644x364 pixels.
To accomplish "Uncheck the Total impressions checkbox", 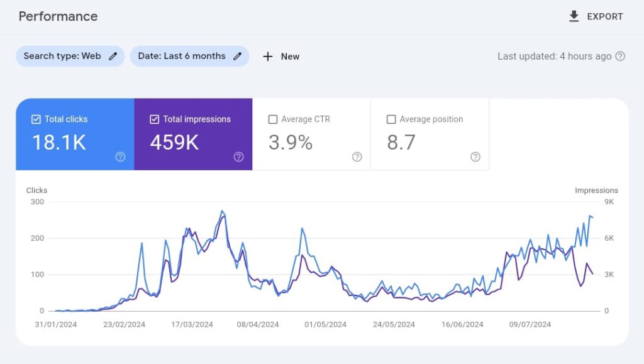I will [155, 119].
